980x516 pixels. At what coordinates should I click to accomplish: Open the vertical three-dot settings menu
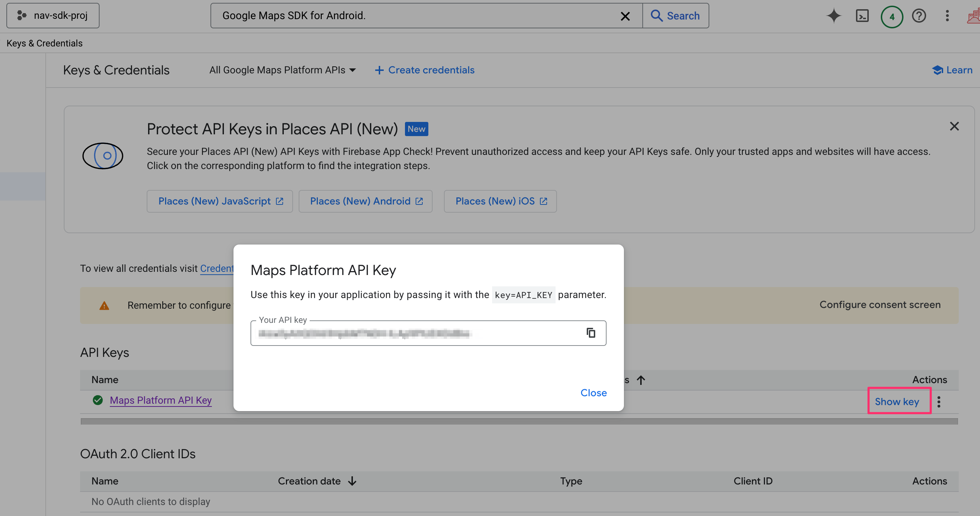(x=947, y=16)
